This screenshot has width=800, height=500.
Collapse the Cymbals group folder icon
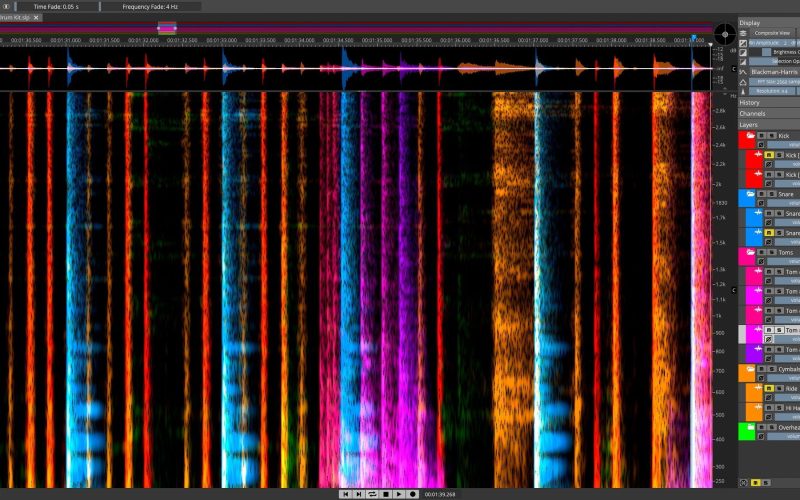(750, 369)
